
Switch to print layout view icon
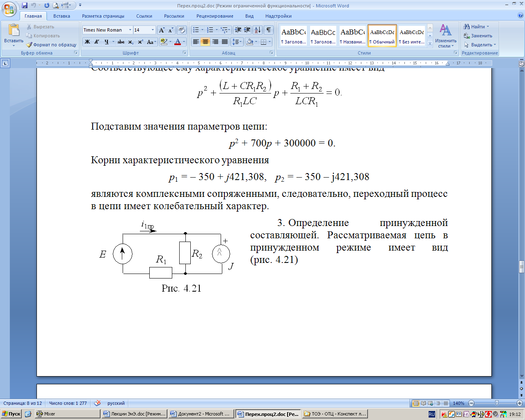[x=416, y=403]
